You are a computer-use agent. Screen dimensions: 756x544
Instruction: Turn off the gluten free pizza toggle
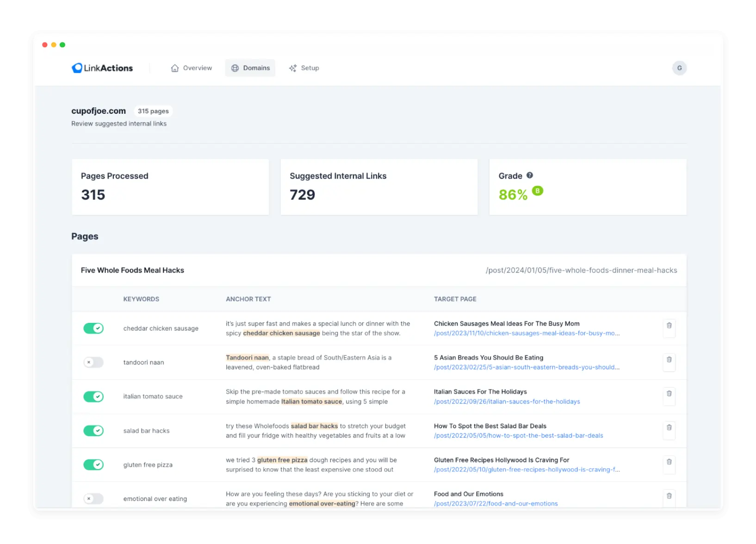93,464
